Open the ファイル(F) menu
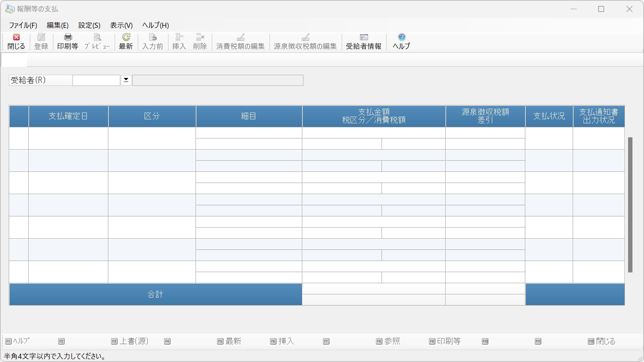This screenshot has width=644, height=362. click(x=23, y=25)
